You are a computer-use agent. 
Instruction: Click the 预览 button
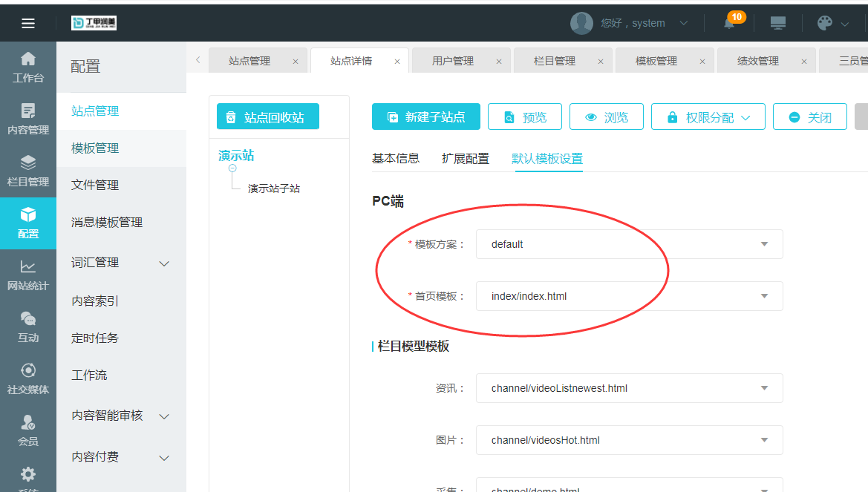coord(525,117)
